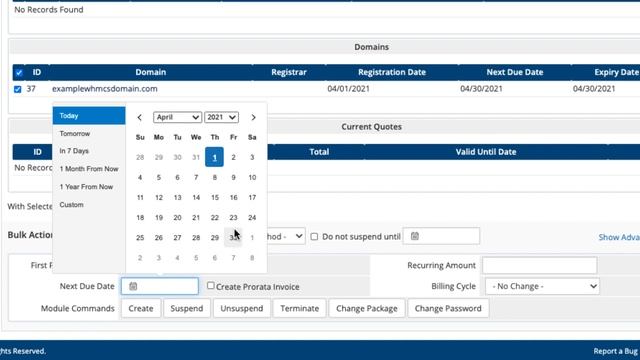Pick April 23 in the calendar
Image resolution: width=640 pixels, height=360 pixels.
(x=233, y=218)
